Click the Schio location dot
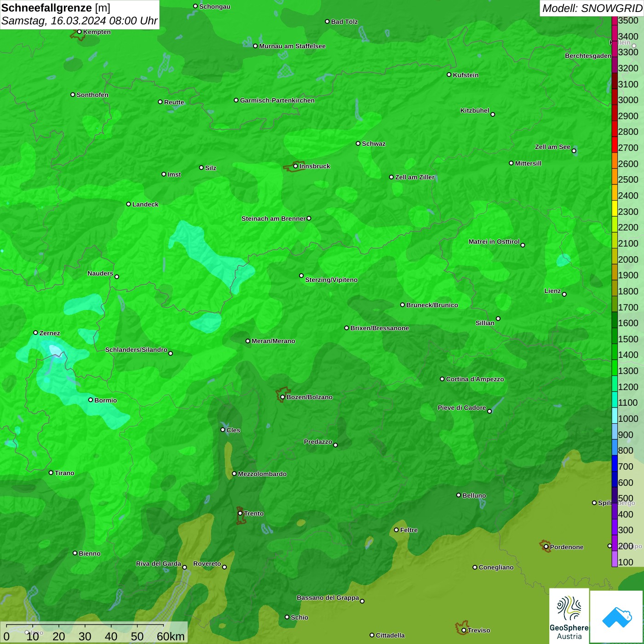Screen dimensions: 644x644 click(287, 617)
